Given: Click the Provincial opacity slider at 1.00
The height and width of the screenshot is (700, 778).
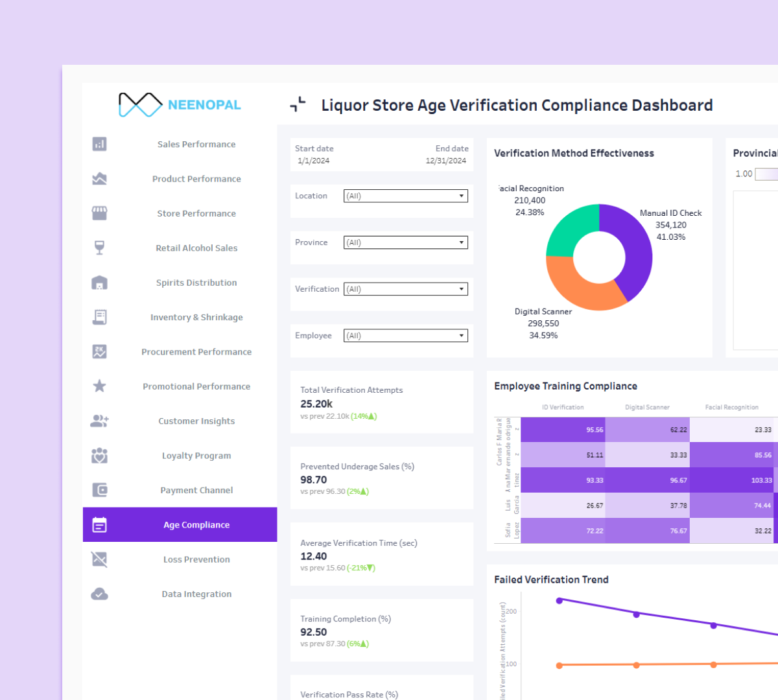Looking at the screenshot, I should click(x=766, y=174).
